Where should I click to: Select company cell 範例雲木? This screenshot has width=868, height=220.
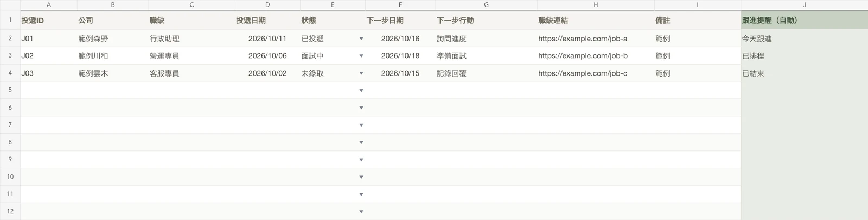pos(113,73)
